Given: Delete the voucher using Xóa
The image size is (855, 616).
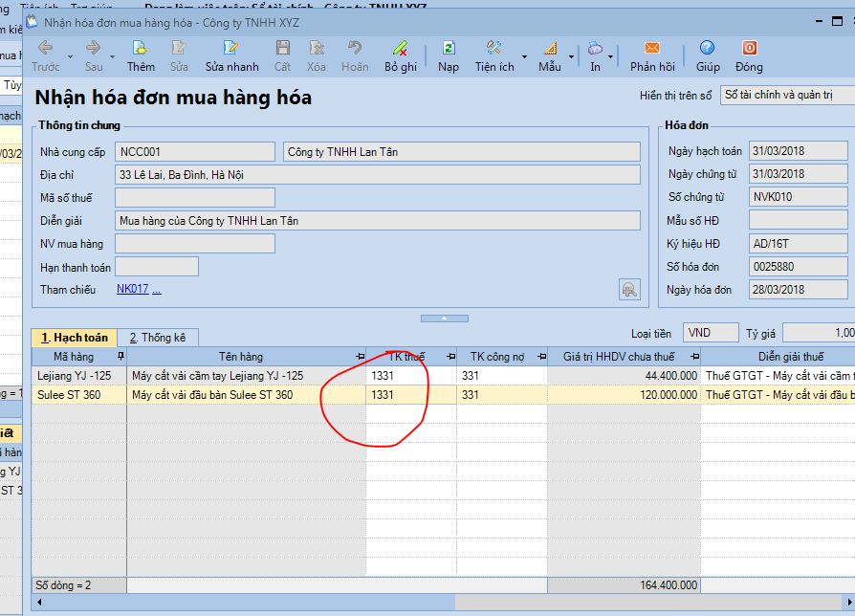Looking at the screenshot, I should tap(317, 55).
